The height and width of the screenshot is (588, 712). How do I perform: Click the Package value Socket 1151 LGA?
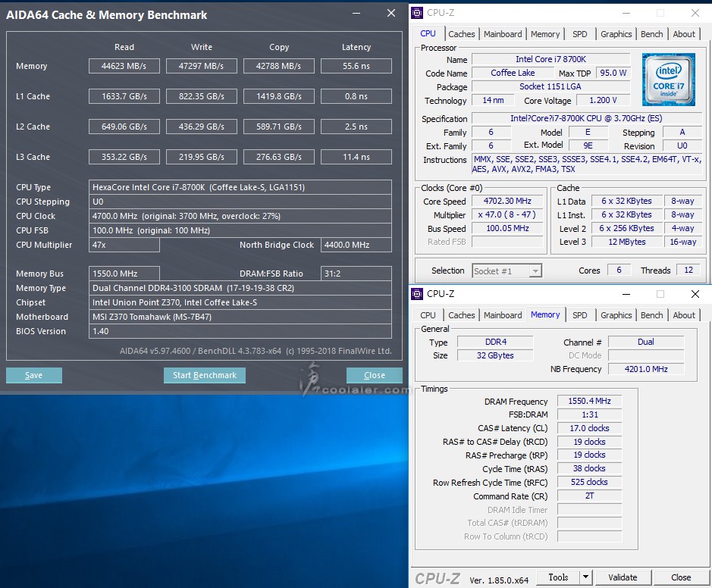click(x=550, y=86)
